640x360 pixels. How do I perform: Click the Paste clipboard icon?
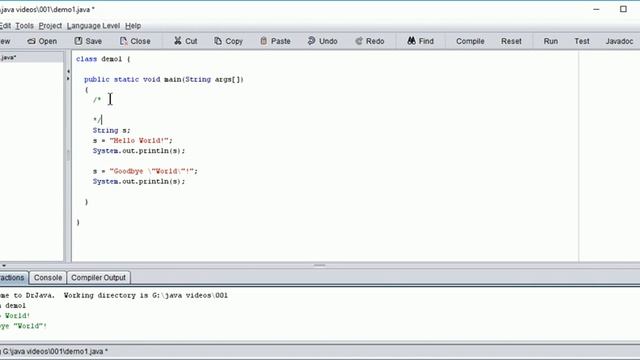pos(264,41)
